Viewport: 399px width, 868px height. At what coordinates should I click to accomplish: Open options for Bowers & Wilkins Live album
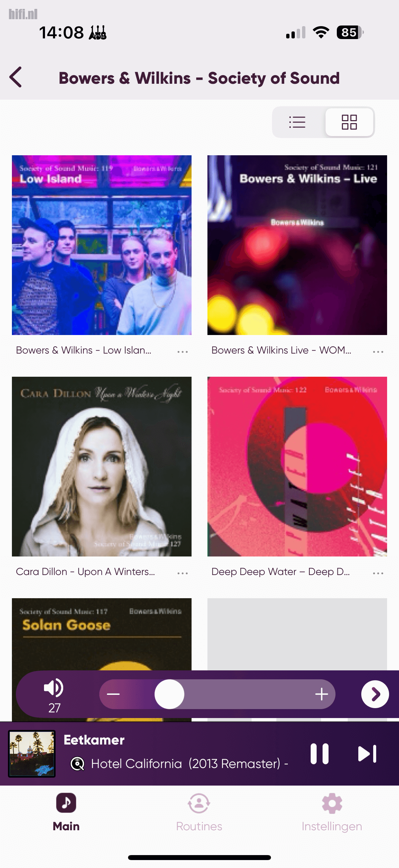pos(378,352)
